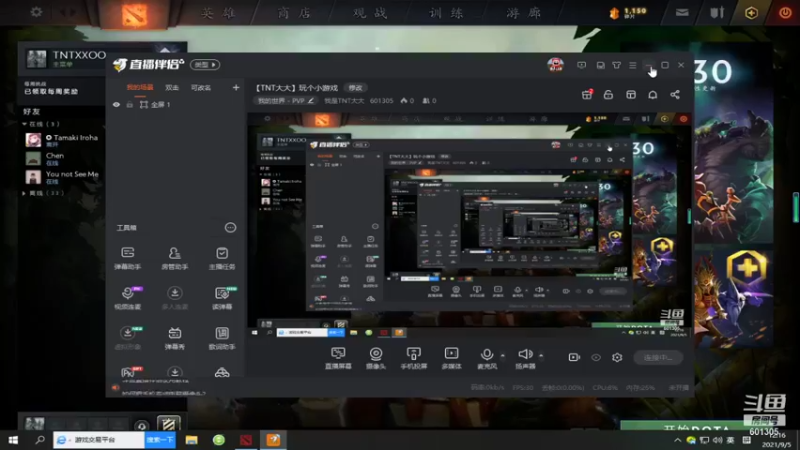The image size is (800, 450).
Task: Open the Dota 观战 watch tab
Action: click(x=371, y=13)
